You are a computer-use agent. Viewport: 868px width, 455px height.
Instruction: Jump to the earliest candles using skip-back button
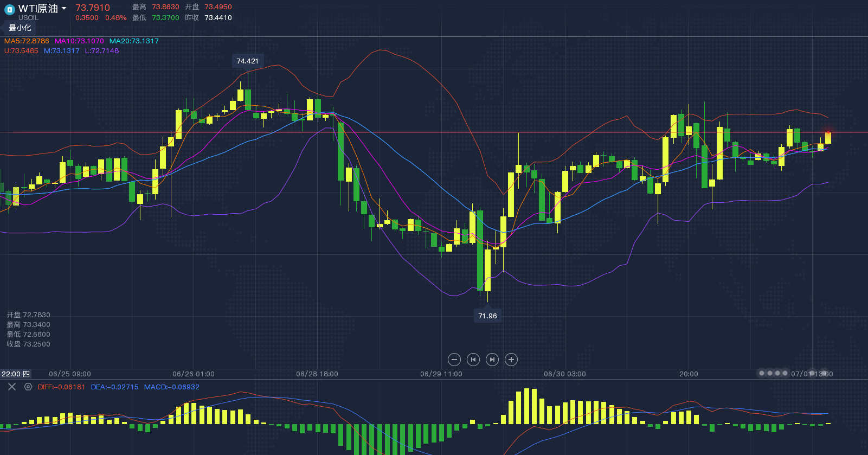pyautogui.click(x=473, y=360)
